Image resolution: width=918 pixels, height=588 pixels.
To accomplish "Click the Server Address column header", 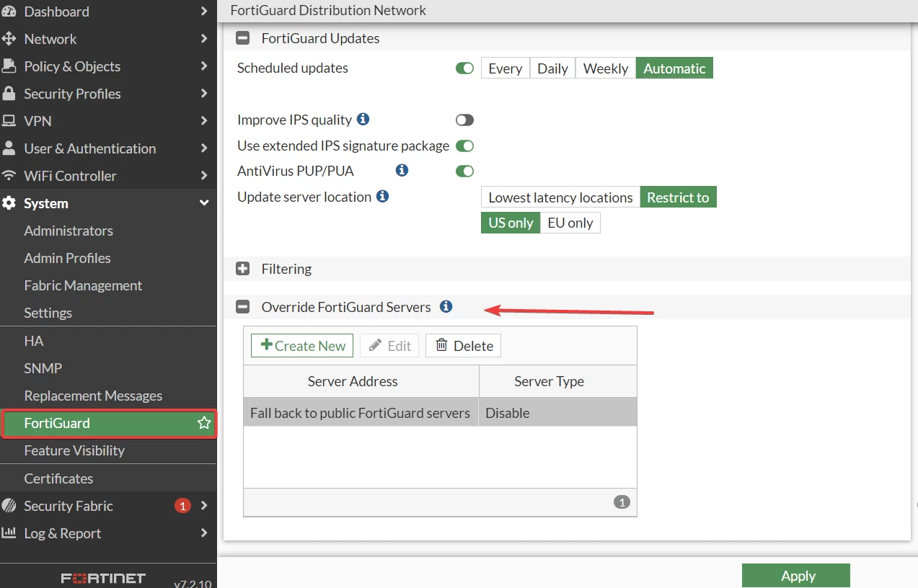I will pyautogui.click(x=361, y=381).
